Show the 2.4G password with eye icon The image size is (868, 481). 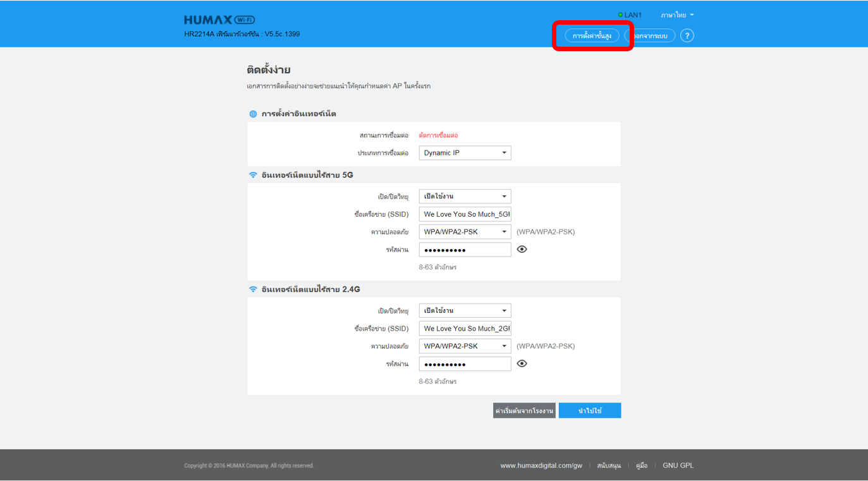tap(522, 364)
